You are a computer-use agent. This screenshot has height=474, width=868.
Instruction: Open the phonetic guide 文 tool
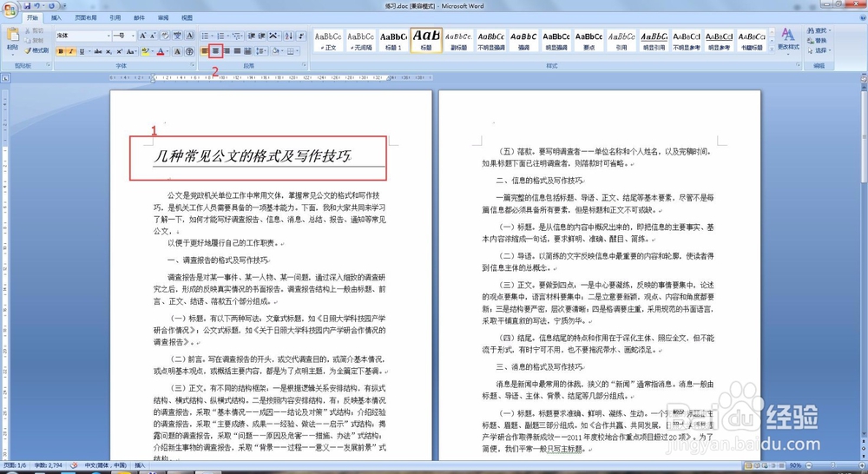pos(177,36)
